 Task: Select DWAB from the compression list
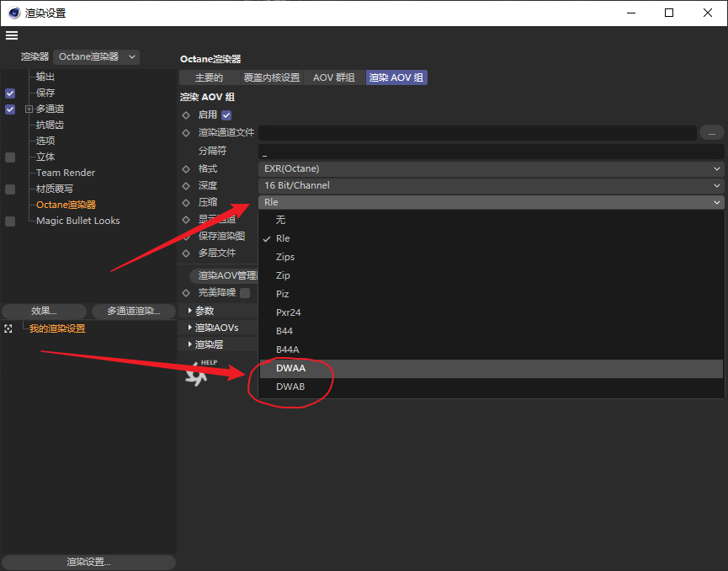point(290,387)
